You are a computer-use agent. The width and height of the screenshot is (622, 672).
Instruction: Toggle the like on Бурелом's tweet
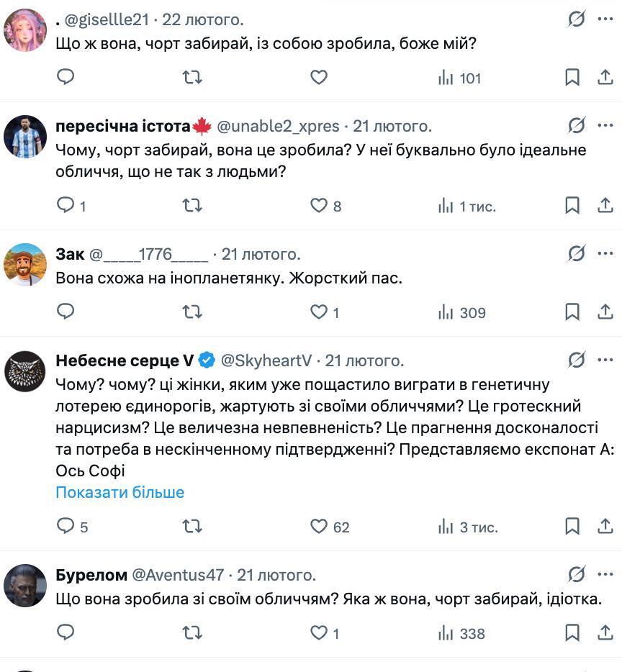[x=318, y=634]
